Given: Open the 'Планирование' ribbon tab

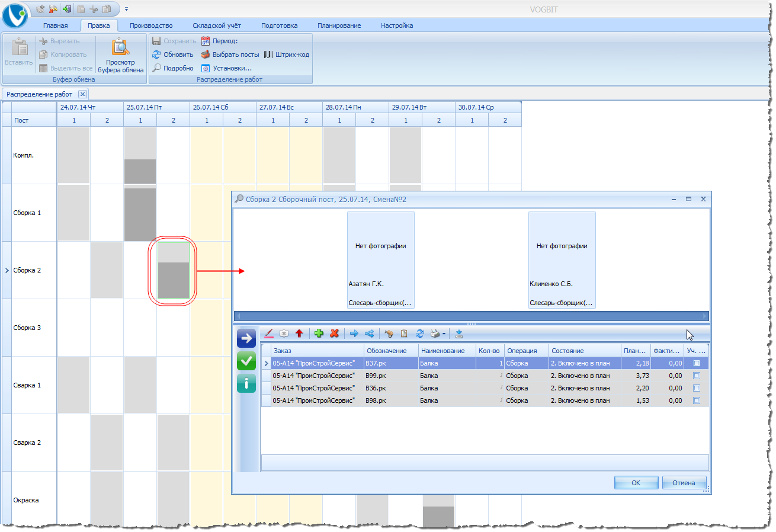Looking at the screenshot, I should point(339,25).
